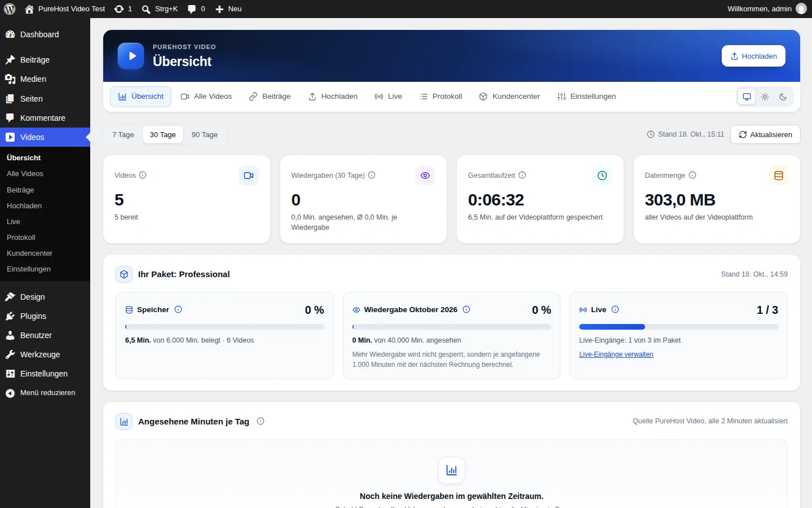
Task: Open Plugins in the sidebar
Action: click(x=45, y=316)
